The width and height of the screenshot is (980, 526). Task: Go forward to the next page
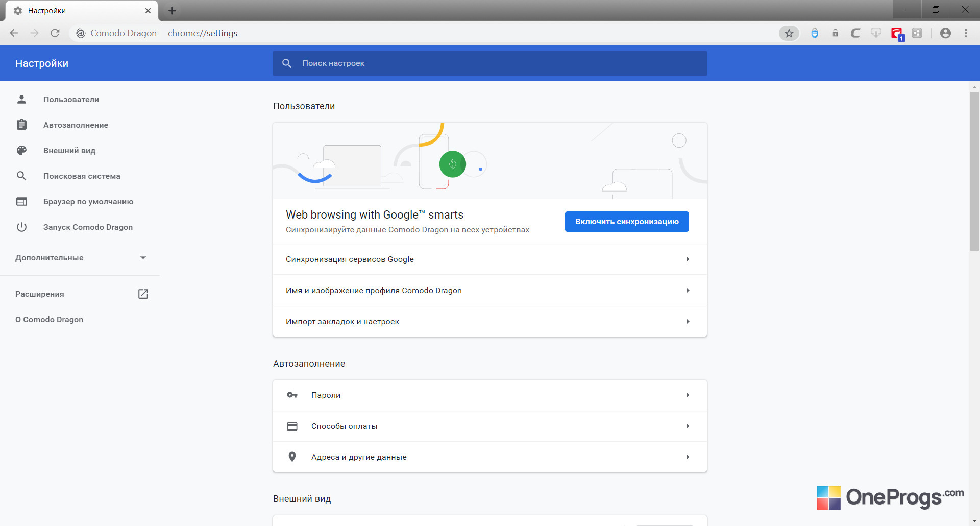(x=35, y=33)
